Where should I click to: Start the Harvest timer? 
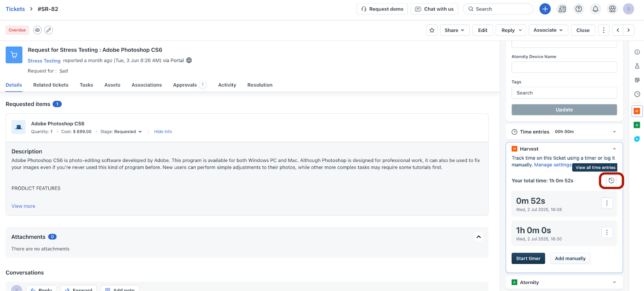[x=528, y=258]
